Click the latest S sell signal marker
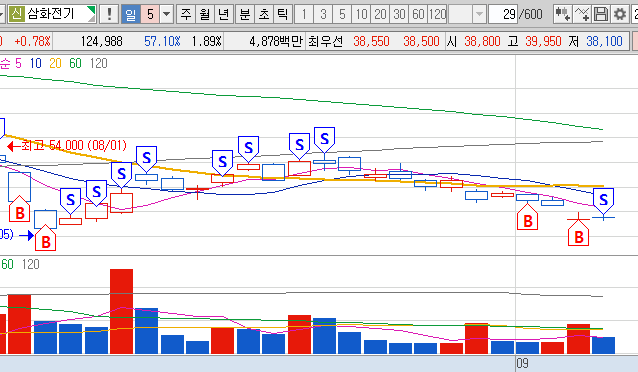638x372 pixels. click(x=603, y=201)
